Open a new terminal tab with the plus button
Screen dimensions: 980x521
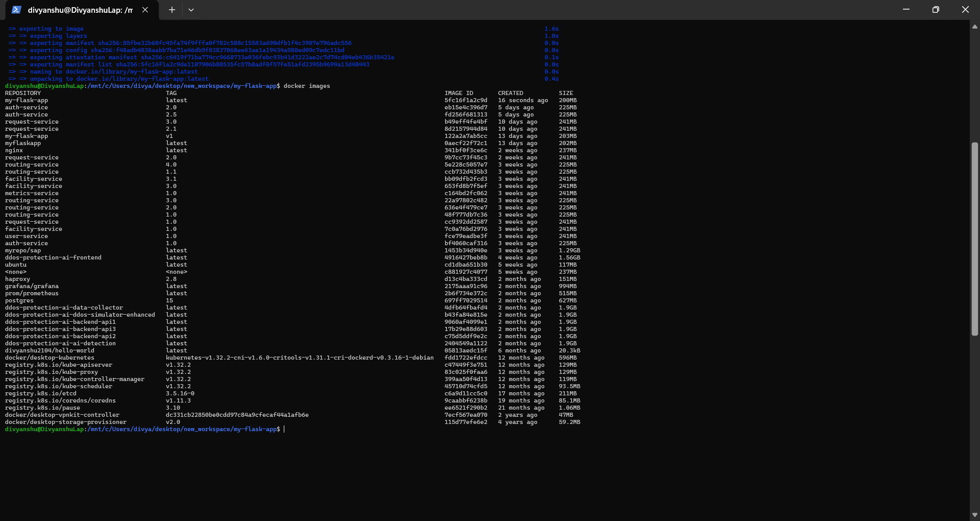point(171,10)
